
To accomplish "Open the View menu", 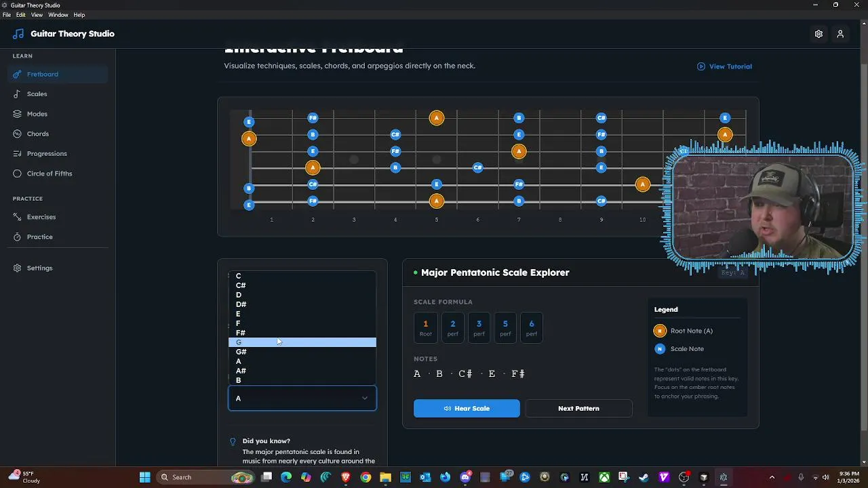I will pyautogui.click(x=37, y=15).
